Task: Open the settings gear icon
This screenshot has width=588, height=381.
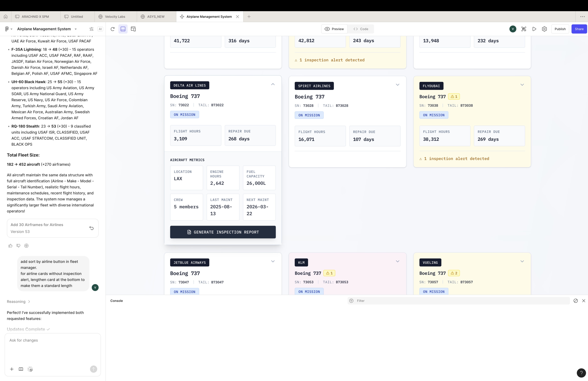Action: 544,29
